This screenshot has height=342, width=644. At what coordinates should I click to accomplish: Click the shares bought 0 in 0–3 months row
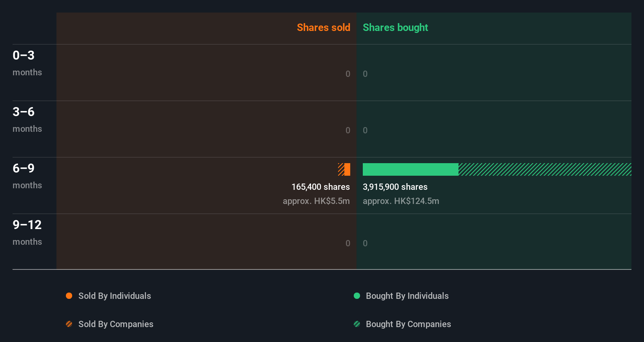pos(365,74)
